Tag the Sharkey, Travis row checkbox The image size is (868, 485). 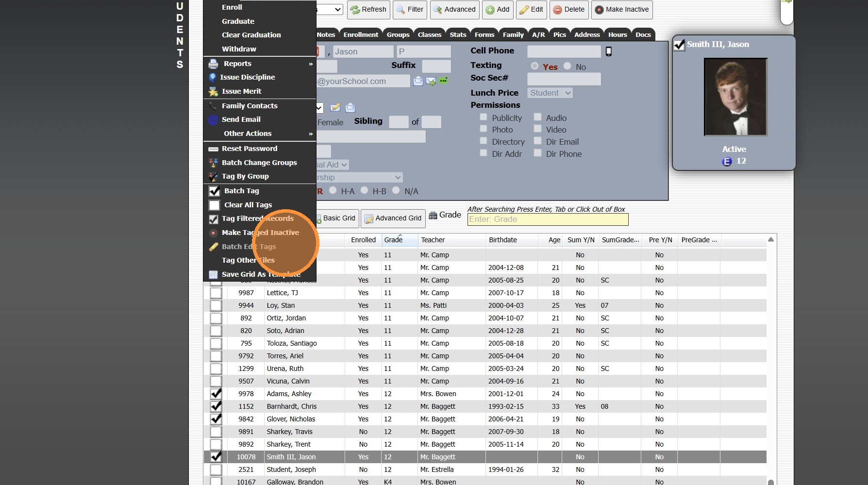click(x=216, y=432)
